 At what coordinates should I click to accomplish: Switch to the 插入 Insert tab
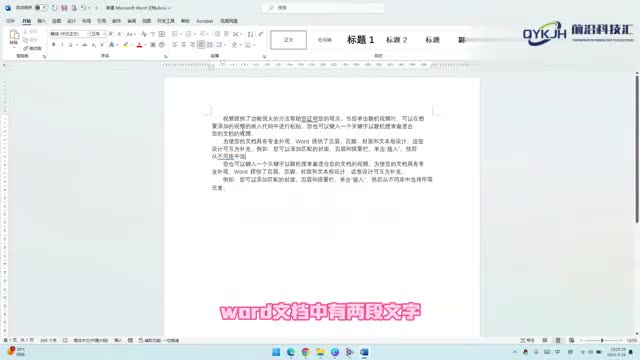pos(41,21)
